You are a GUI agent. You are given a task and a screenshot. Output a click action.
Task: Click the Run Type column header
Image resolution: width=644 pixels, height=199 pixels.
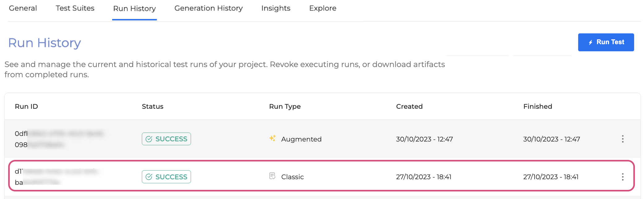coord(285,107)
